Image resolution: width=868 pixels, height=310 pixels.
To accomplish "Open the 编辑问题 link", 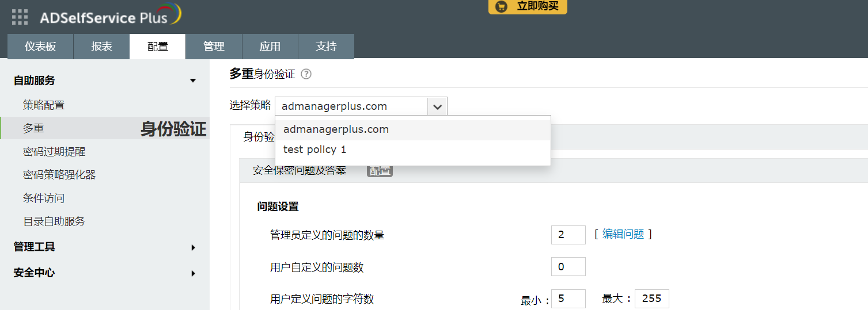I will (x=623, y=234).
